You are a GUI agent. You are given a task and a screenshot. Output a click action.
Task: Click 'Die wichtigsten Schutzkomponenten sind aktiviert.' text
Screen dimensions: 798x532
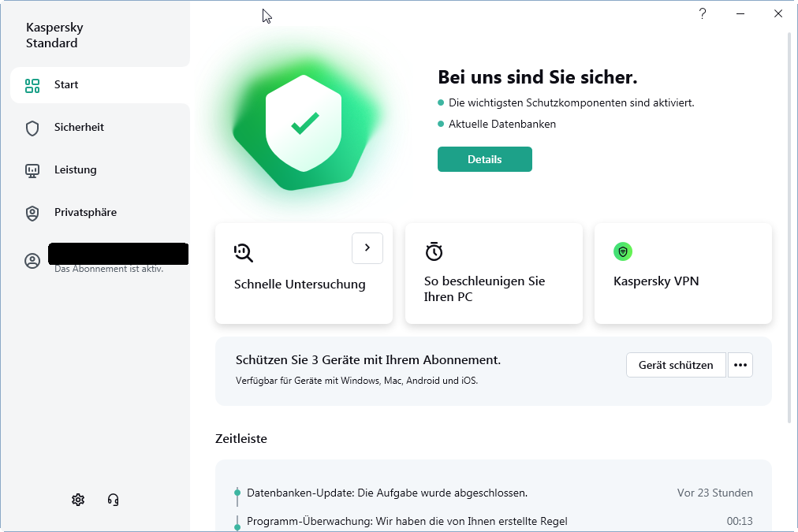point(571,102)
